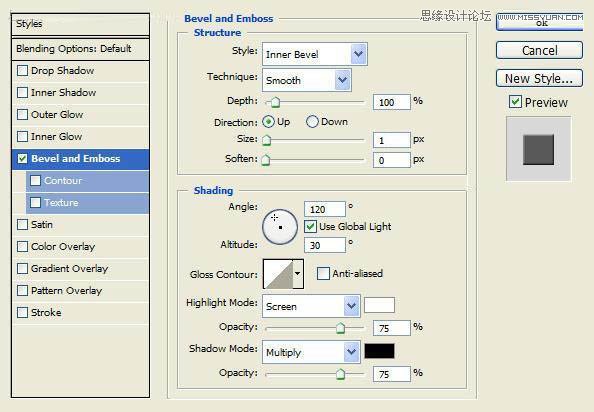
Task: Open the Styles panel header
Action: [80, 24]
